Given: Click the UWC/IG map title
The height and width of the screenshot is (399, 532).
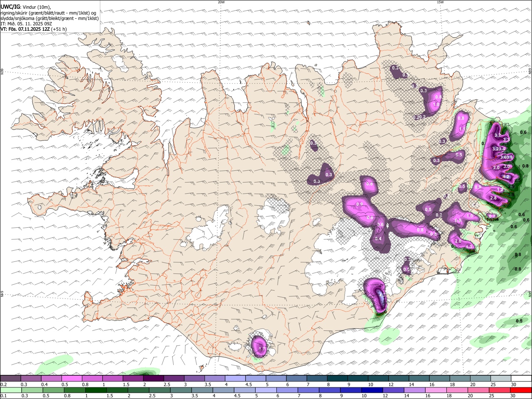Looking at the screenshot, I should click(x=10, y=7).
